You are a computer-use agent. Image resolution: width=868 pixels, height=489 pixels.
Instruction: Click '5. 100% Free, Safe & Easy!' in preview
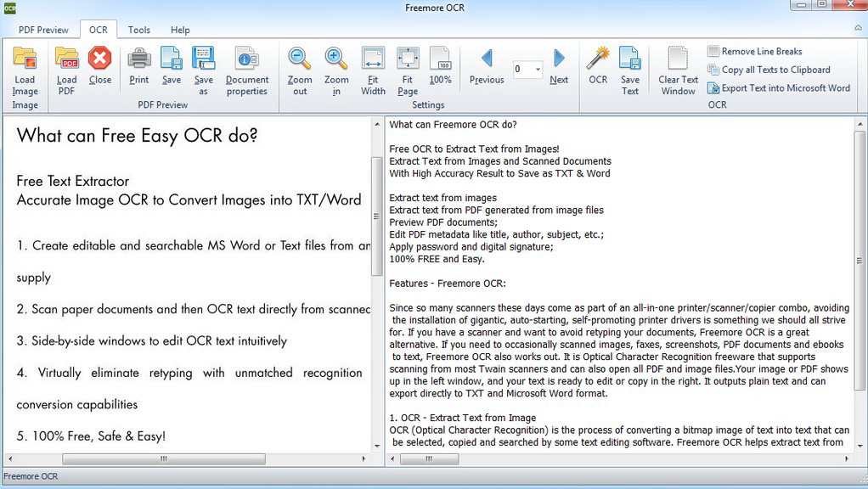tap(91, 436)
